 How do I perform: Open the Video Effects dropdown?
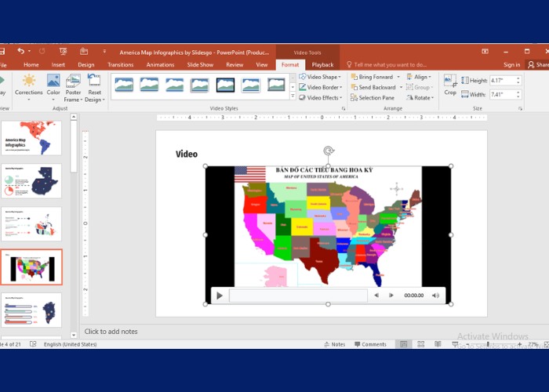pos(320,98)
